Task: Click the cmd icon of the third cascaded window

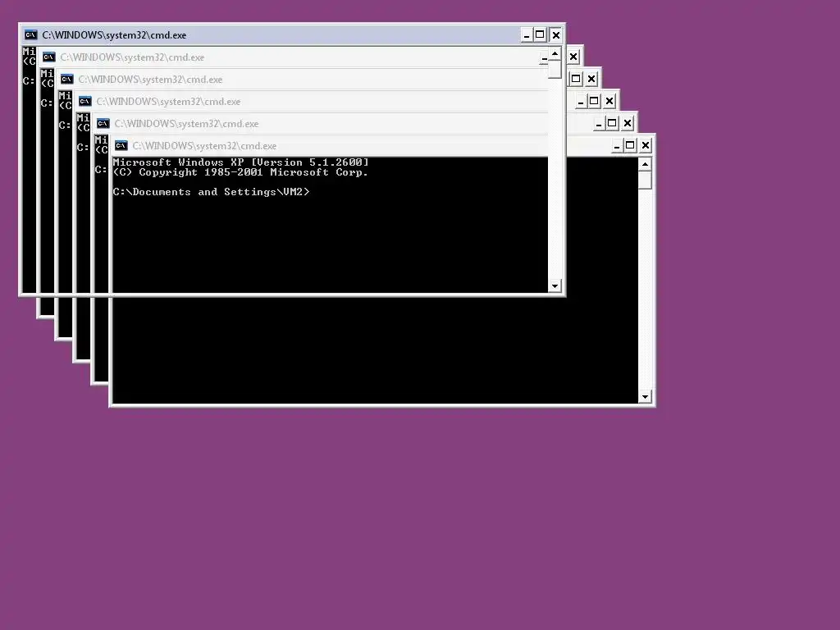Action: 67,80
